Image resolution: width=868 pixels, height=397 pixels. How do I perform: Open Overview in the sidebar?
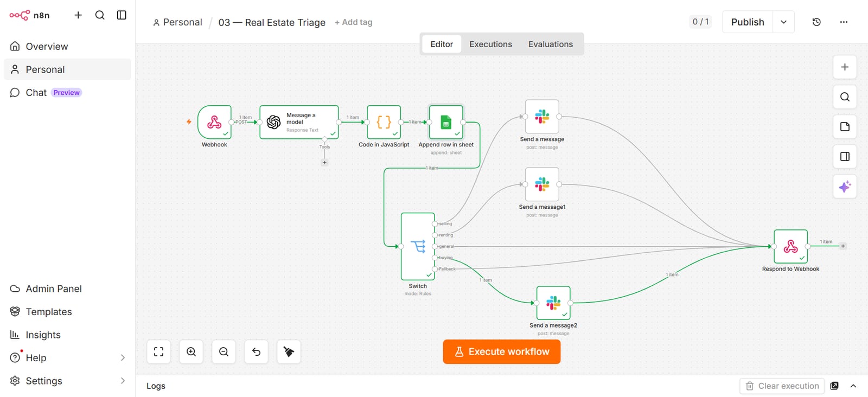(x=67, y=47)
